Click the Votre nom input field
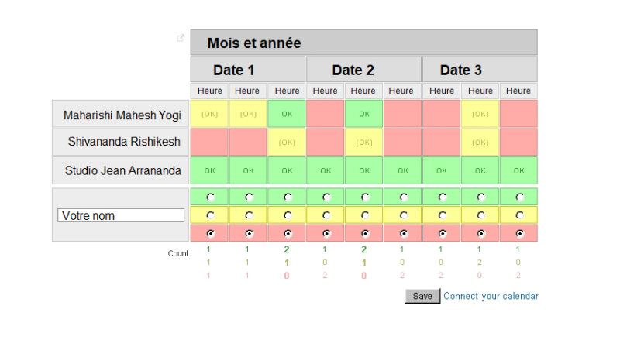Viewport: 620px width, 364px height. click(x=121, y=215)
